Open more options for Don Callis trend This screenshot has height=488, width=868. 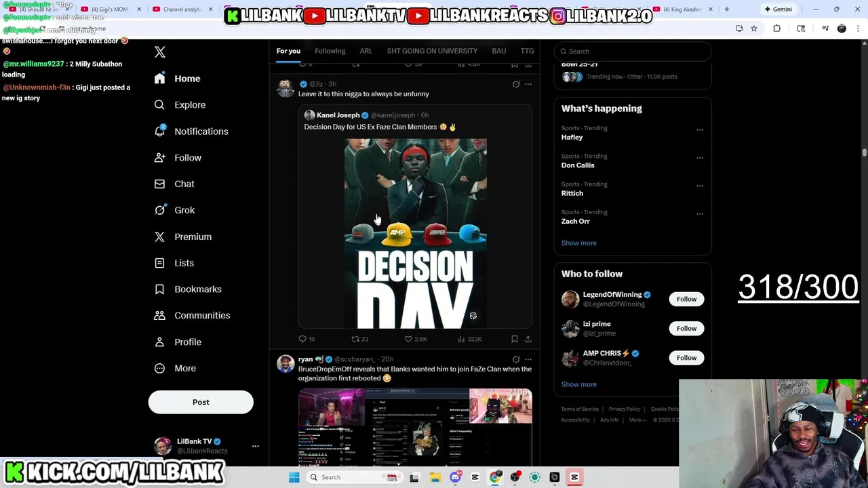(700, 157)
